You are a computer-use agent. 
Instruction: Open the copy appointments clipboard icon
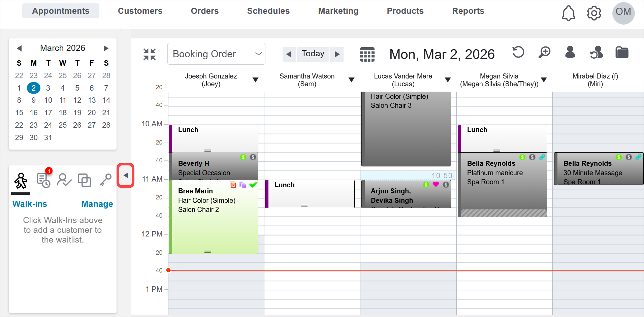(x=85, y=180)
